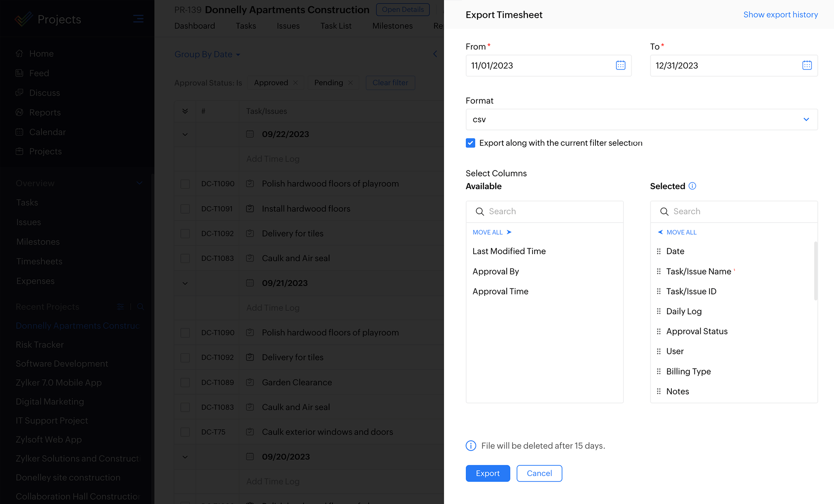
Task: Open the Format csv dropdown
Action: 641,119
